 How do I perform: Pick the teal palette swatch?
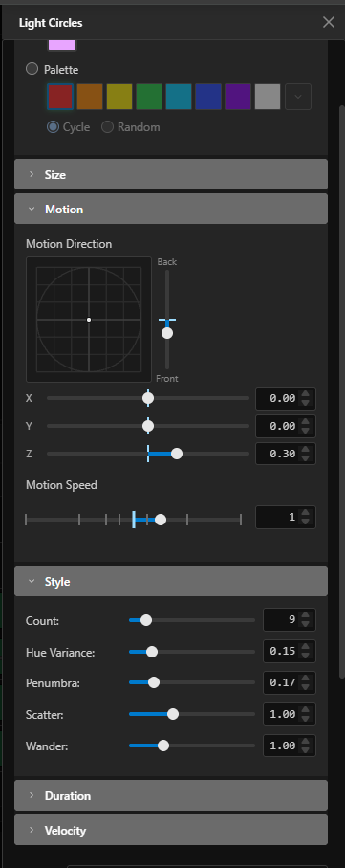179,97
